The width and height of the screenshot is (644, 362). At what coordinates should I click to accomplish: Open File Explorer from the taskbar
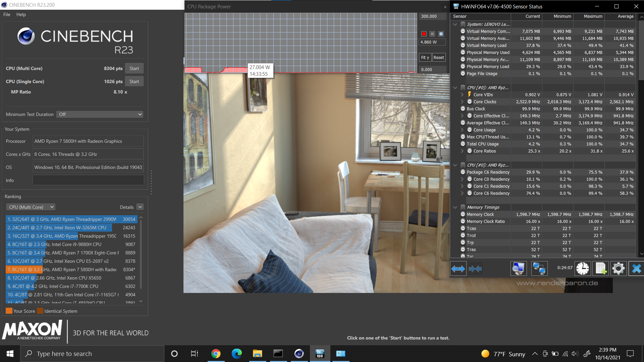(x=257, y=354)
